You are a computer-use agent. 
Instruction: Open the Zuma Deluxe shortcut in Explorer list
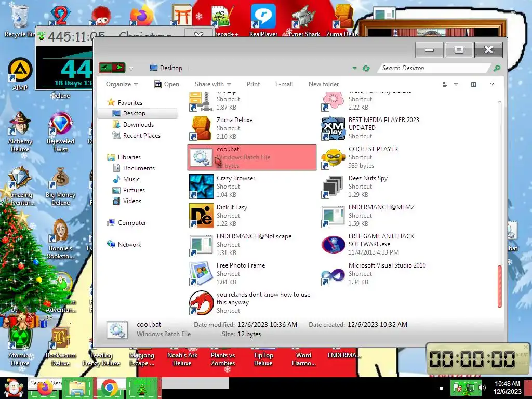pos(252,128)
